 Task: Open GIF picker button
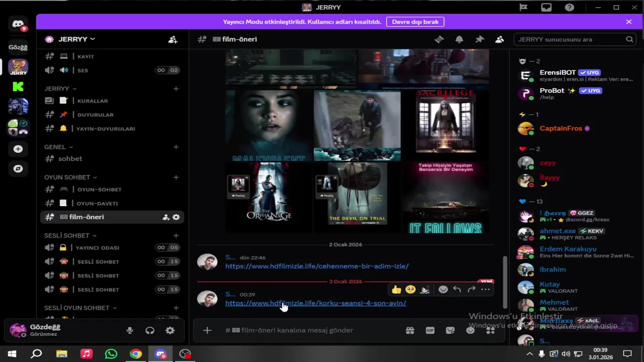(430, 330)
